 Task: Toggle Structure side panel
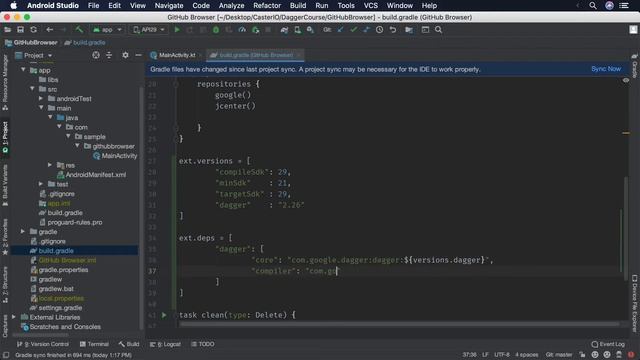[5, 285]
